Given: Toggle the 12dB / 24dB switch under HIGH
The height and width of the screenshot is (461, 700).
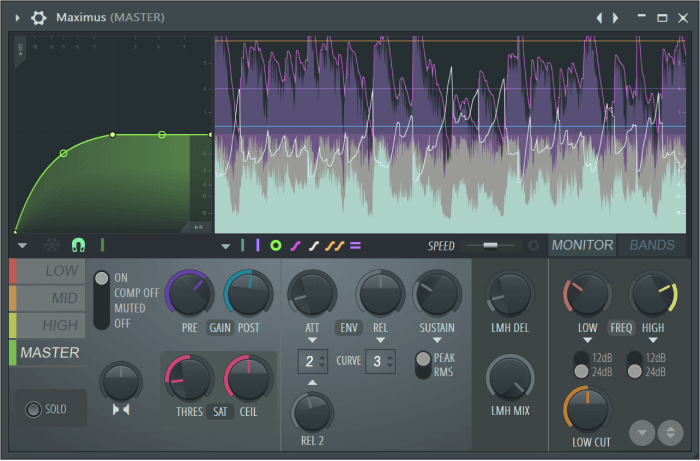Looking at the screenshot, I should tap(634, 365).
